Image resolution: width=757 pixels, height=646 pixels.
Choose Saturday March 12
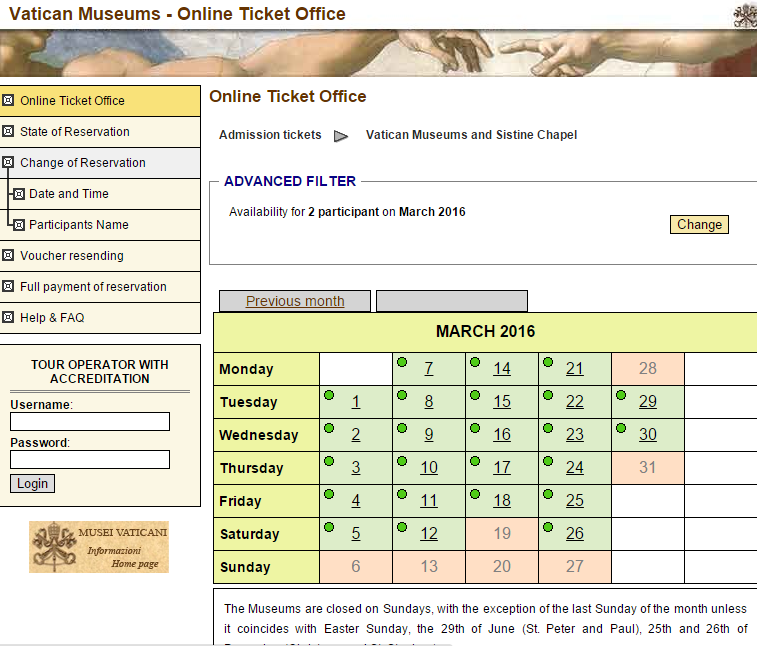(429, 534)
